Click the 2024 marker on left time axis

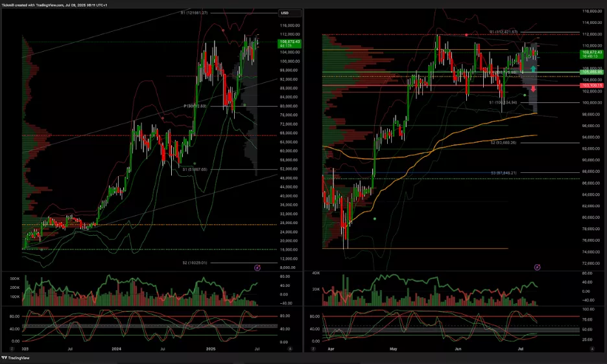115,348
